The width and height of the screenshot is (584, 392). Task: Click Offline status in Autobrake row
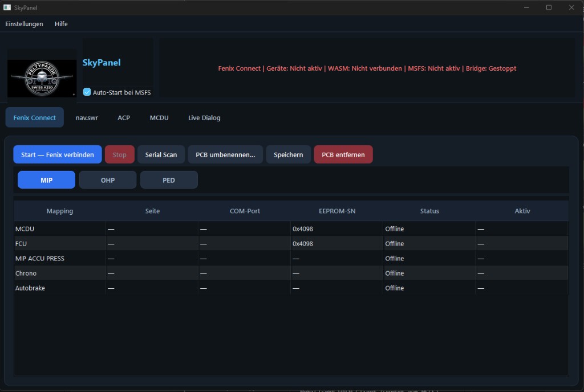click(x=395, y=288)
